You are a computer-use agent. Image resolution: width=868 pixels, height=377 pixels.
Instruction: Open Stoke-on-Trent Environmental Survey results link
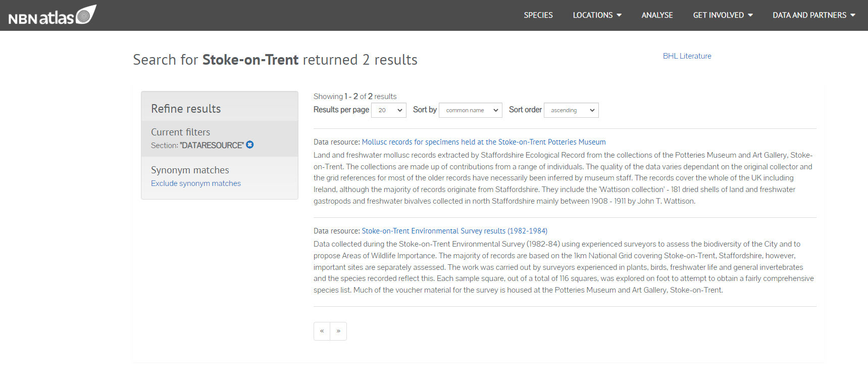454,231
